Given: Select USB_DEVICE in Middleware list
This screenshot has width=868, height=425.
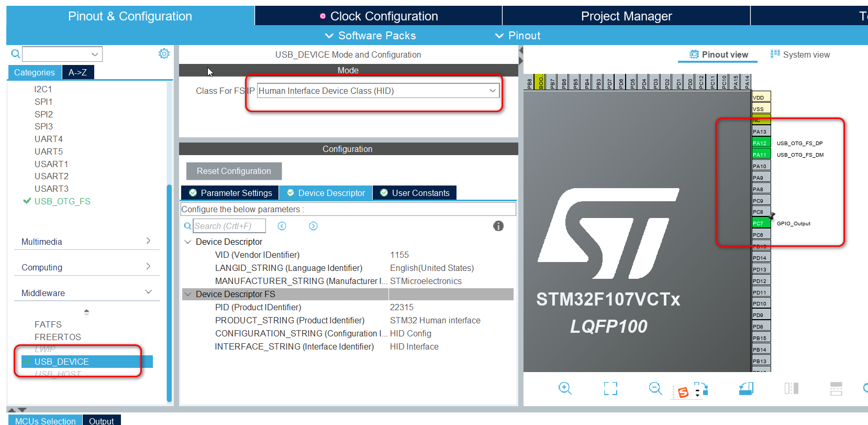Looking at the screenshot, I should pyautogui.click(x=87, y=362).
